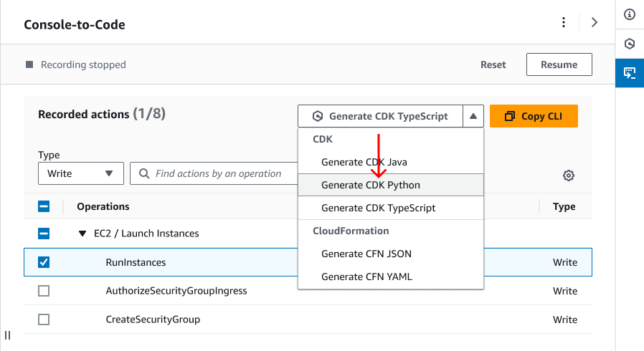Viewport: 644px width, 351px height.
Task: Click the Copy CLI button
Action: pos(534,116)
